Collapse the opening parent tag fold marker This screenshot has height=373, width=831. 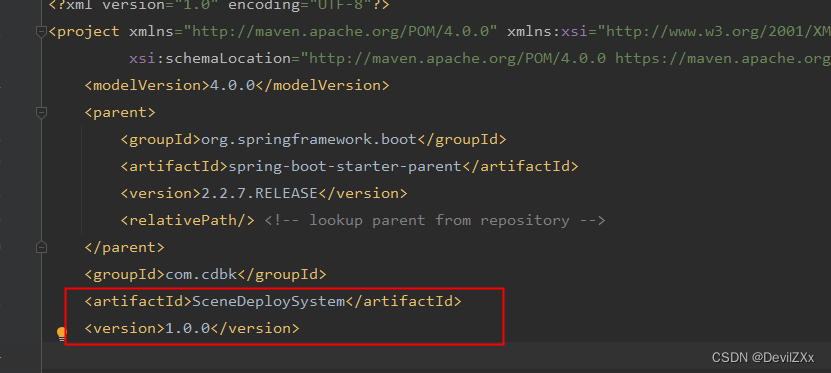(x=41, y=112)
